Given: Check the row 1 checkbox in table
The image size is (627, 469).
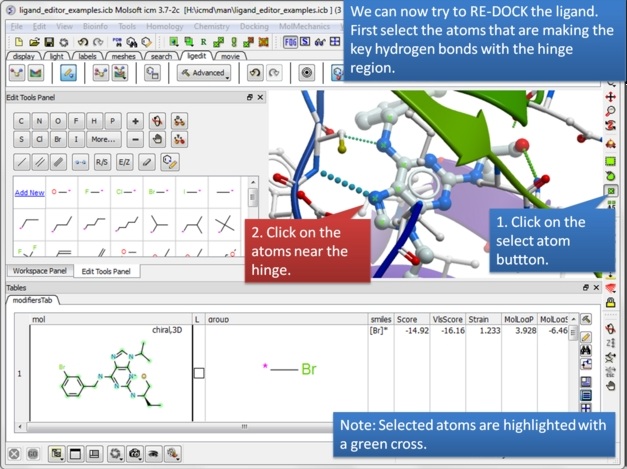Looking at the screenshot, I should click(198, 372).
